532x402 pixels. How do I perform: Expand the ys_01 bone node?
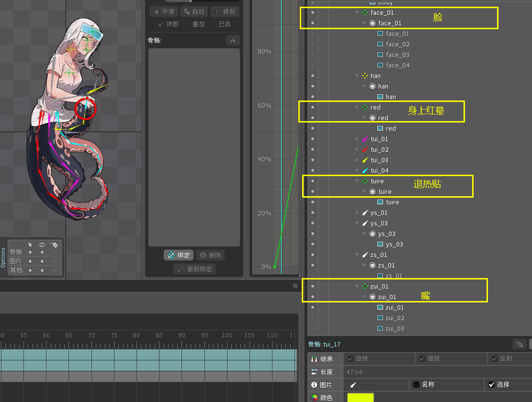[x=357, y=213]
